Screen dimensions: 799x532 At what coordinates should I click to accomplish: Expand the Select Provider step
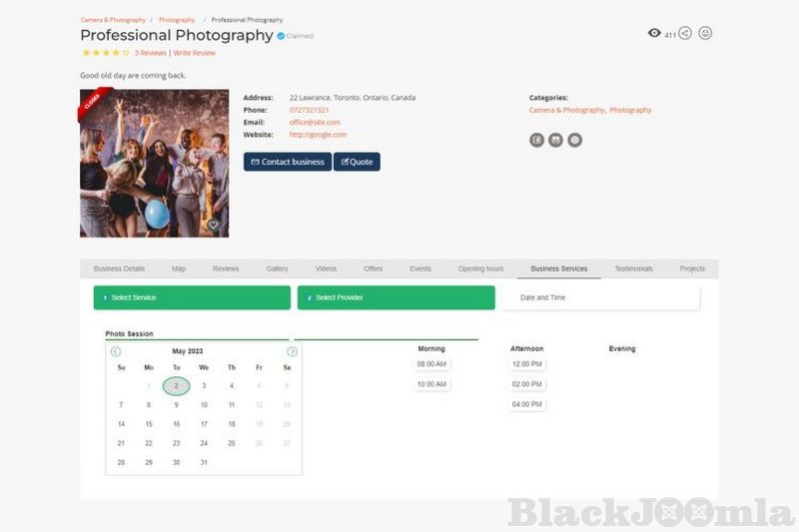[x=396, y=297]
